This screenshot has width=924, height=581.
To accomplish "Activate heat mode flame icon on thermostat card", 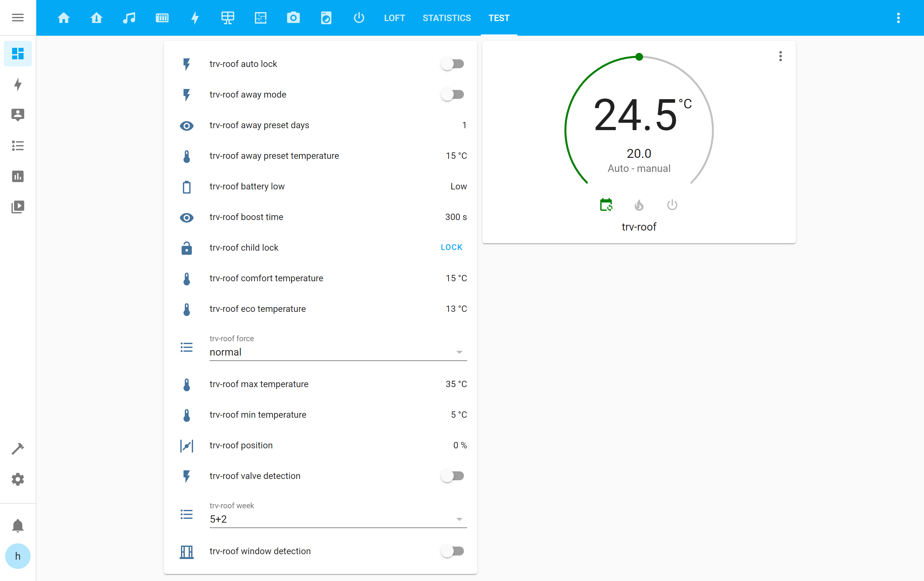I will tap(639, 205).
